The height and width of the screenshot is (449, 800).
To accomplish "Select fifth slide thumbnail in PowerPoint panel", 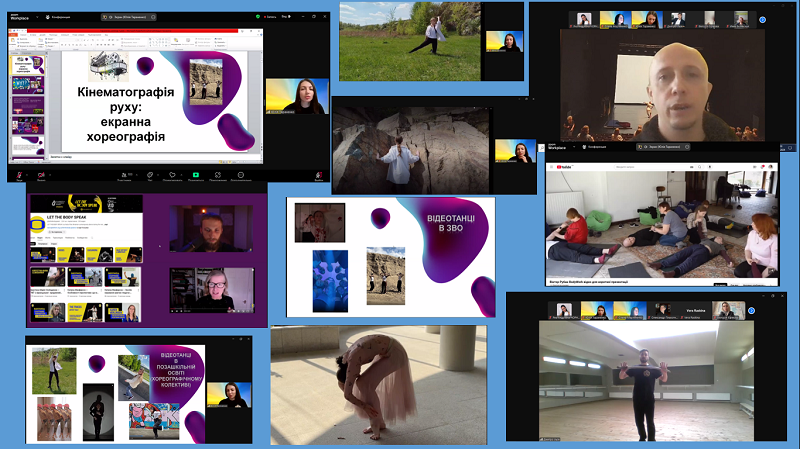I will tap(28, 145).
